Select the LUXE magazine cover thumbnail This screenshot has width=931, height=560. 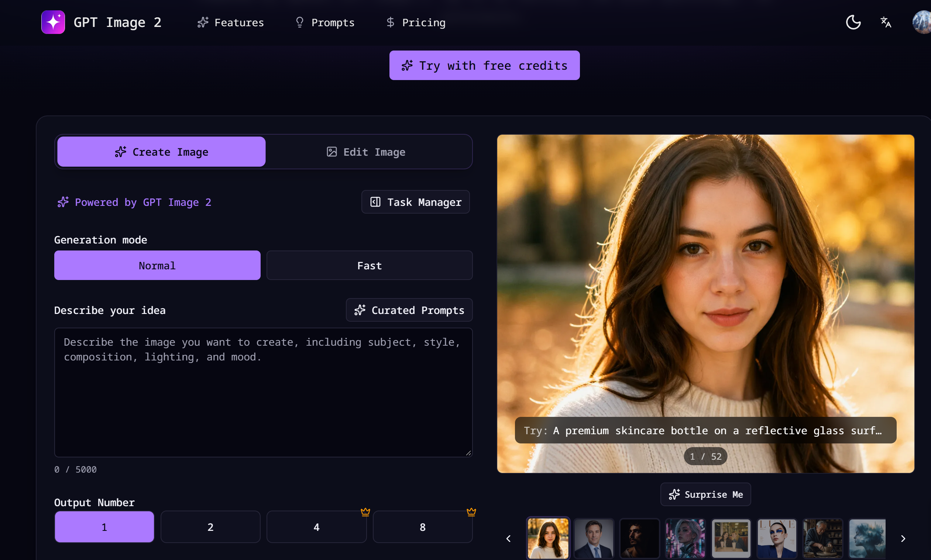click(x=777, y=539)
